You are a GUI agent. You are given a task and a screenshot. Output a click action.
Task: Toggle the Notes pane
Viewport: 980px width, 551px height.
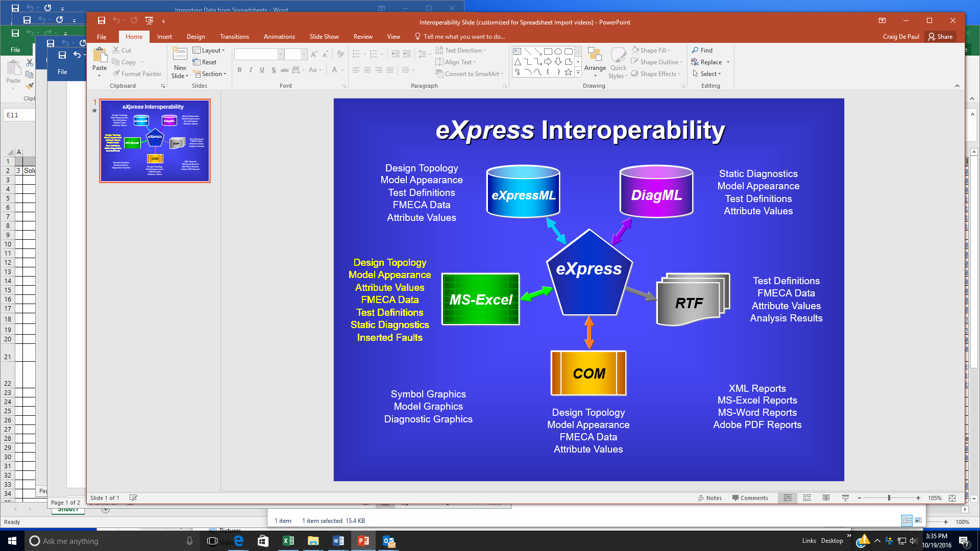point(709,498)
